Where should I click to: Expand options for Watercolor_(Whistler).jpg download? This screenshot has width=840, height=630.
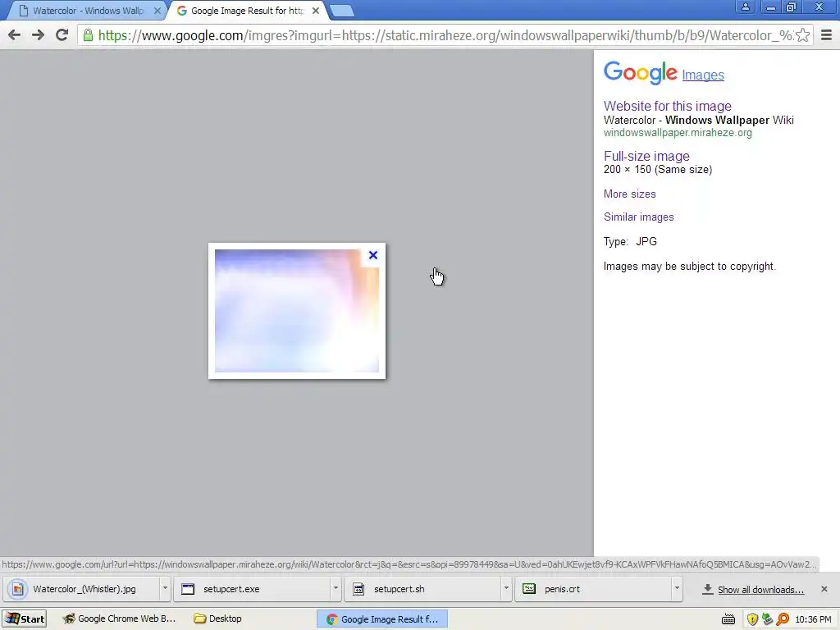[x=165, y=589]
